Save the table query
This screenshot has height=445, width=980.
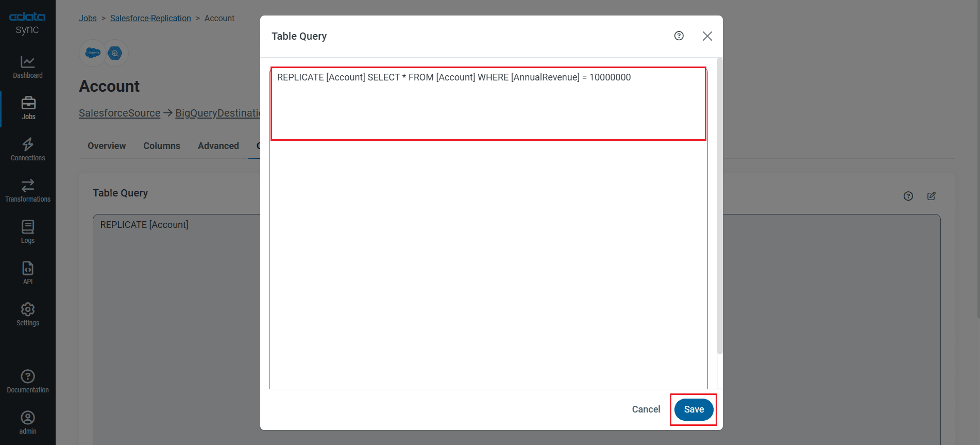pyautogui.click(x=694, y=409)
